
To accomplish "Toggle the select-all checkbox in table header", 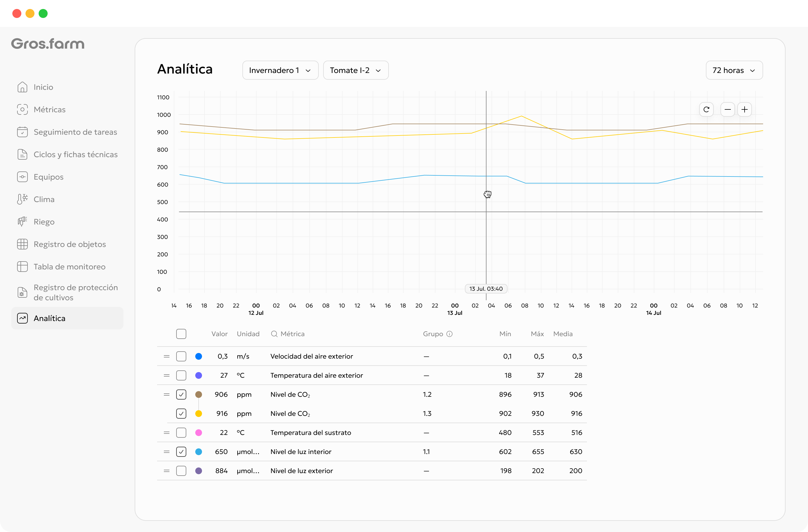I will [181, 334].
